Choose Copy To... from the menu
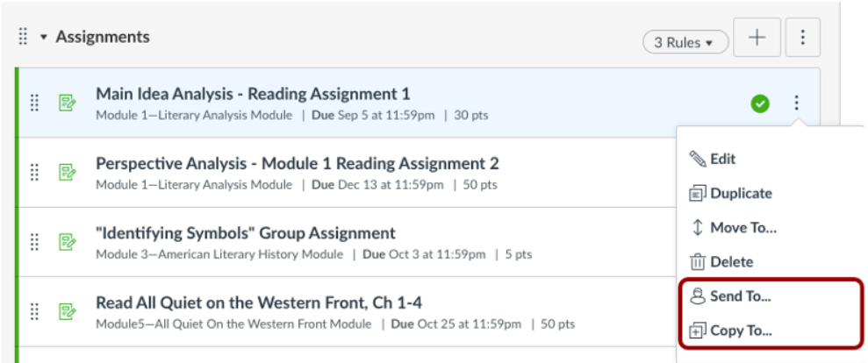This screenshot has width=868, height=363. pyautogui.click(x=731, y=331)
